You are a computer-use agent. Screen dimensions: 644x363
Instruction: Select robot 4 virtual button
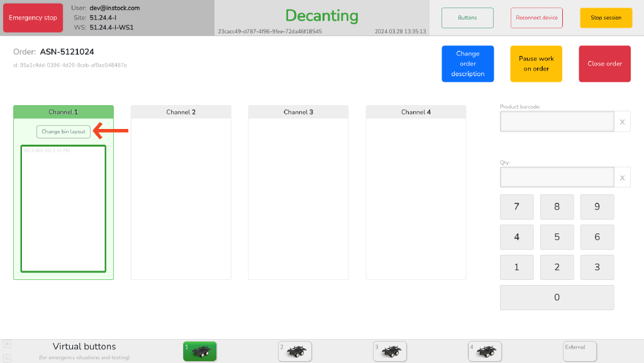(485, 351)
